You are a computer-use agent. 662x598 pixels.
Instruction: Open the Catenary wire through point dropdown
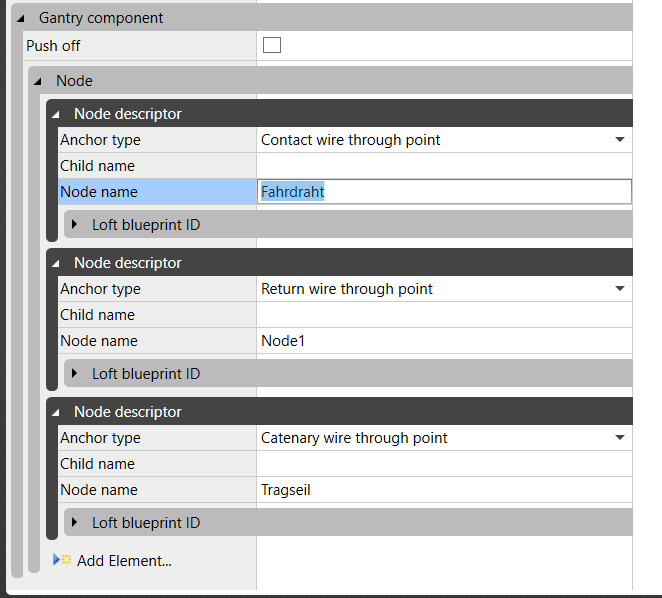[620, 438]
